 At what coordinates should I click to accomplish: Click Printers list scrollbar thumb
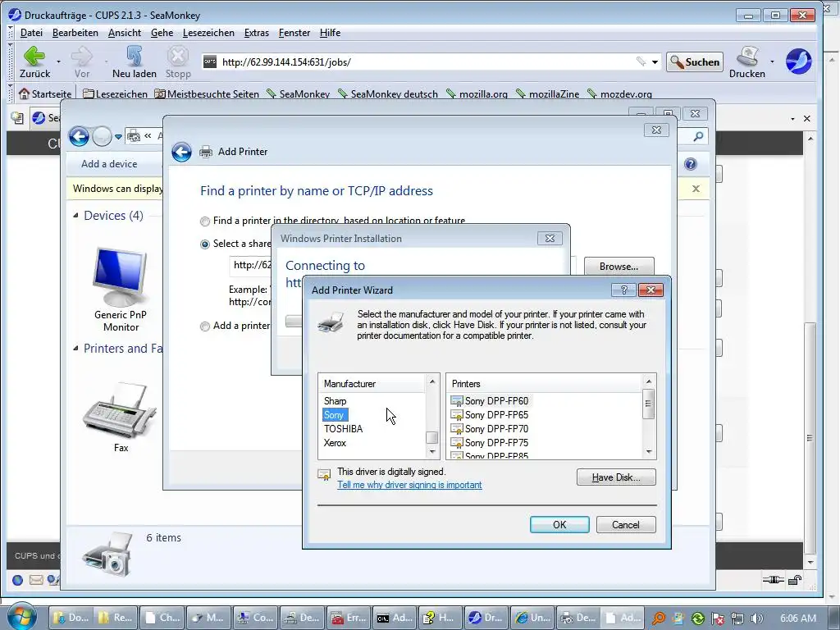649,404
